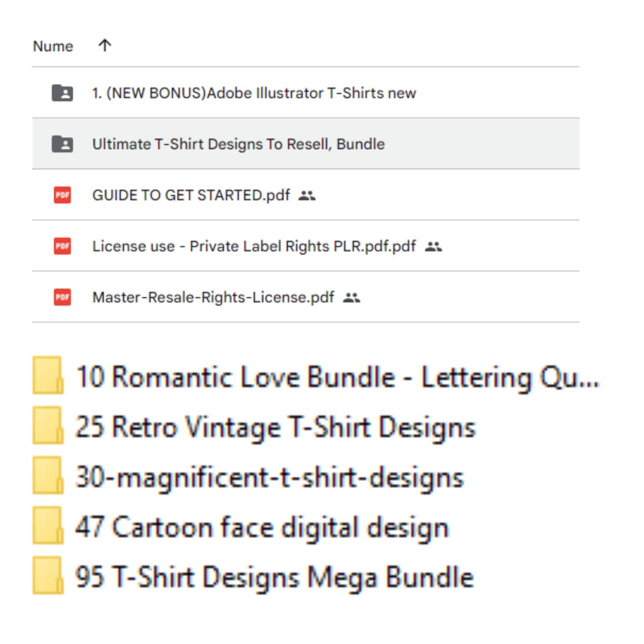This screenshot has height=644, width=644.
Task: Click the PDF icon beside GUIDE TO GET STARTED.pdf
Action: pos(62,195)
